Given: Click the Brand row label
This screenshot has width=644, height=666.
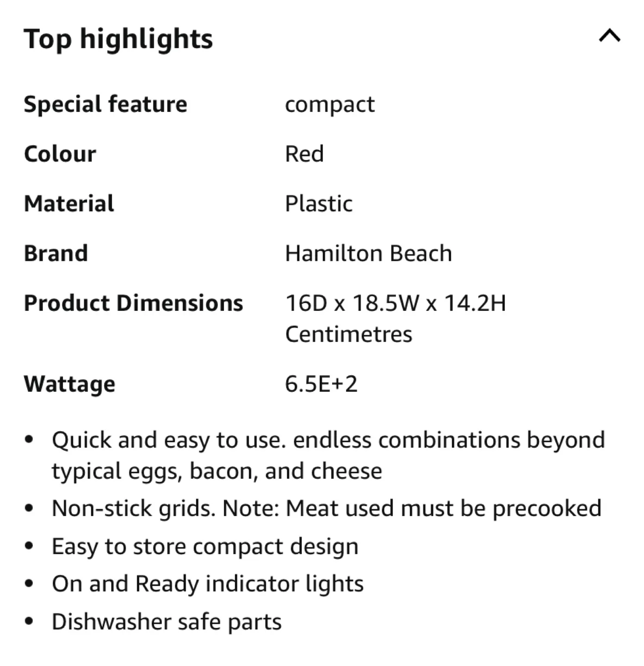Looking at the screenshot, I should (x=56, y=253).
